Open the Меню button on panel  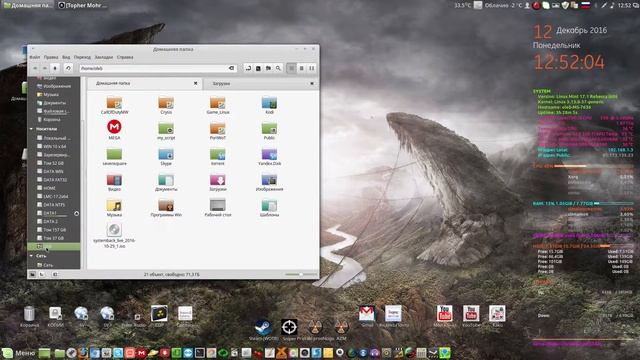(x=18, y=353)
